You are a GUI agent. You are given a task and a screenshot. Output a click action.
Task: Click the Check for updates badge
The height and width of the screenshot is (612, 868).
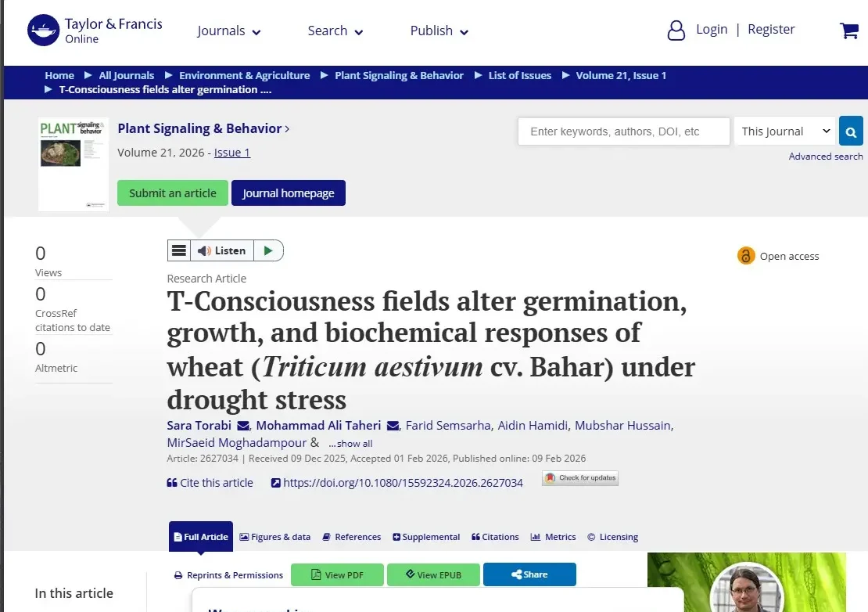580,478
